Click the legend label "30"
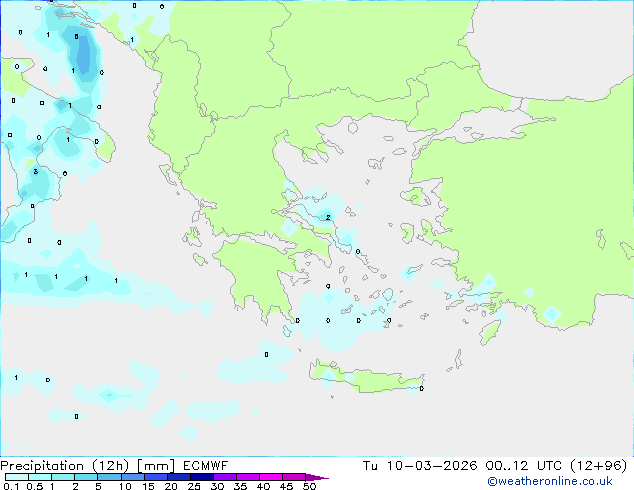This screenshot has height=490, width=634. 218,486
